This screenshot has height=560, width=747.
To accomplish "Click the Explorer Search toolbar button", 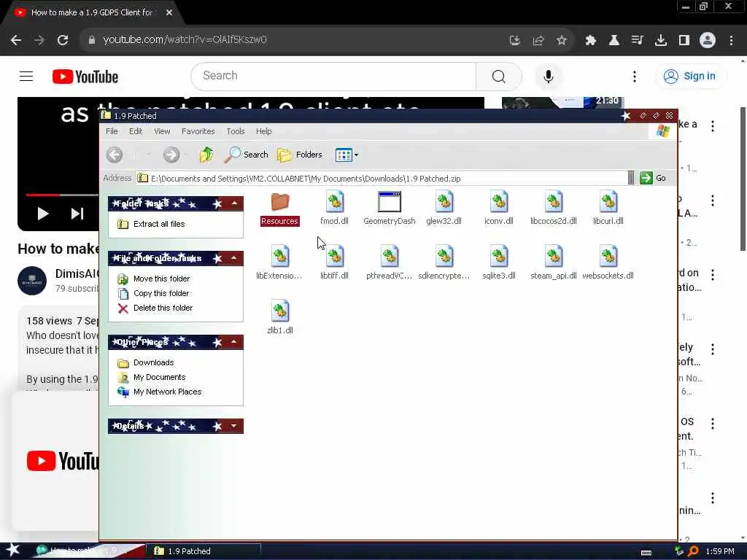I will click(247, 155).
